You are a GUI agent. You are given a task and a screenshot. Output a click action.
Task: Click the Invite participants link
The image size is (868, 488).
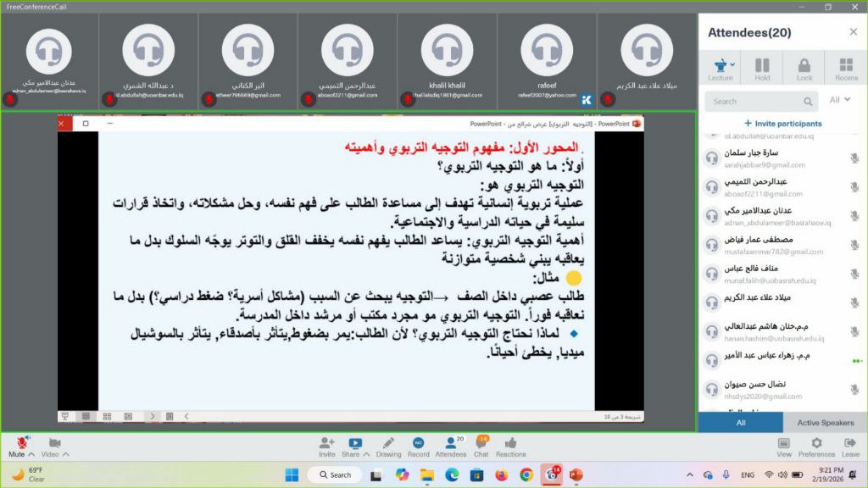tap(782, 124)
